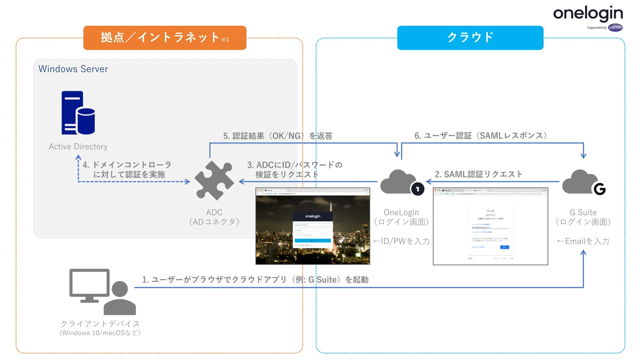The width and height of the screenshot is (644, 363).
Task: Click step 3 ADC ID/password verification text
Action: click(294, 170)
